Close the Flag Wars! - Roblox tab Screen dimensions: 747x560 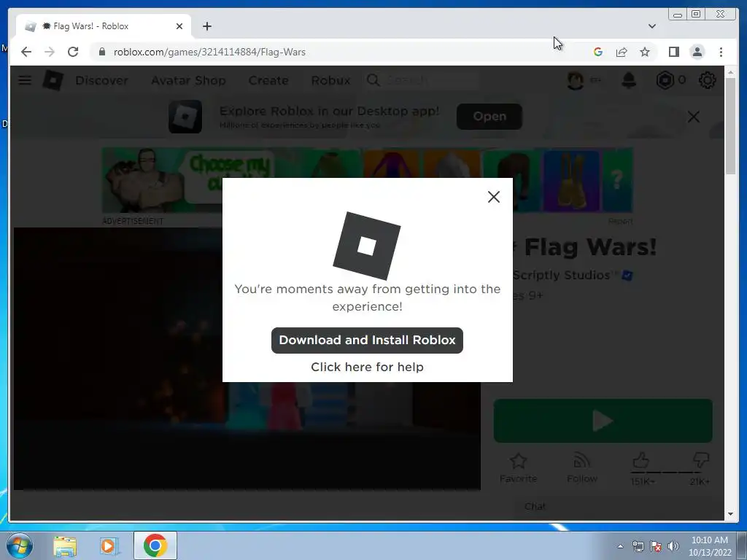(x=179, y=26)
